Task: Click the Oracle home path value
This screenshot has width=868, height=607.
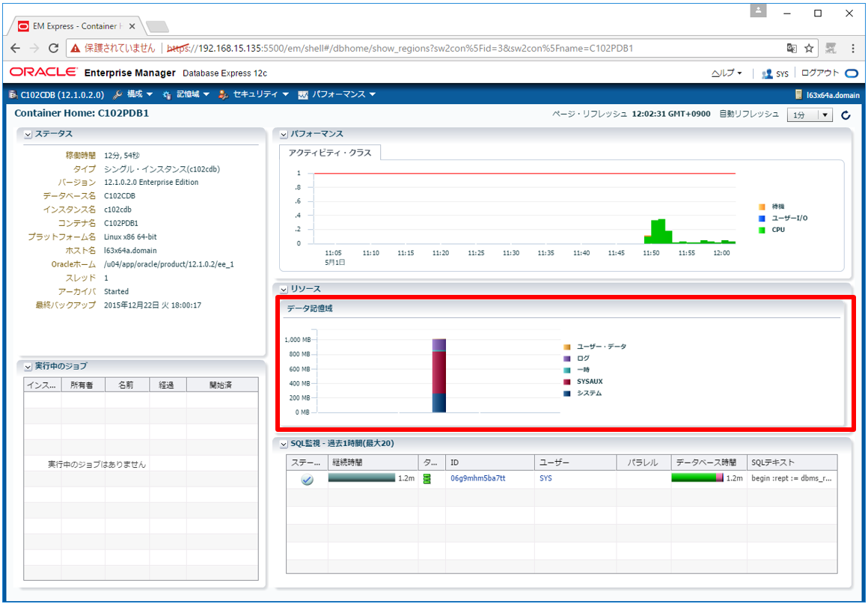Action: [x=169, y=264]
